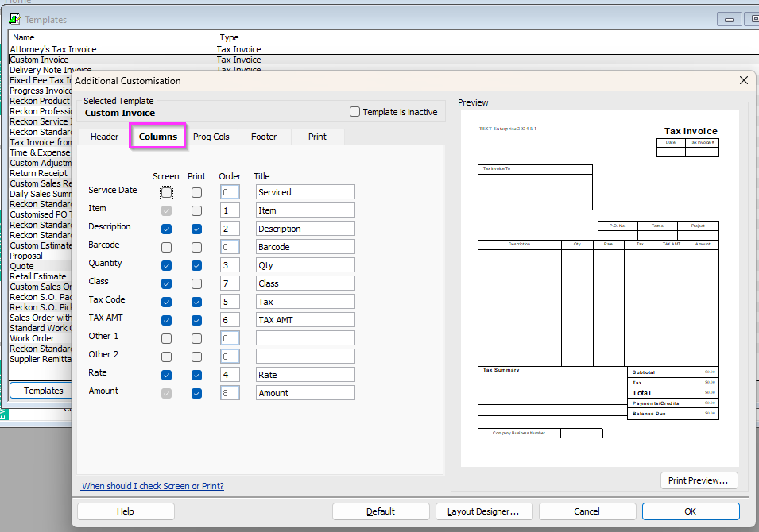Open Print Preview
This screenshot has height=532, width=759.
(699, 480)
